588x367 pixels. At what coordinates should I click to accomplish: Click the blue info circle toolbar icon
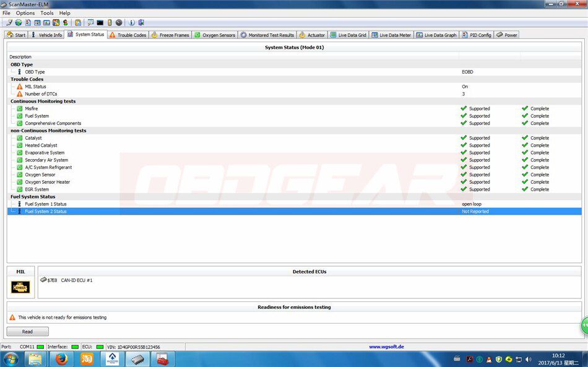click(132, 22)
